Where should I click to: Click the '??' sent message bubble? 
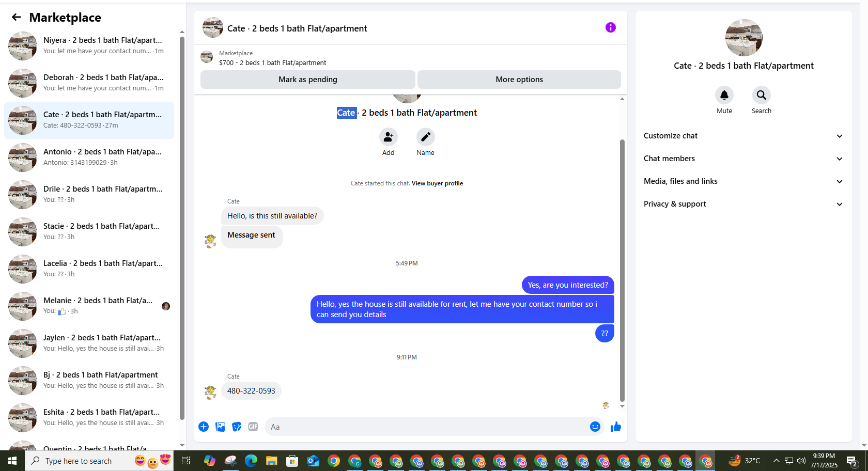point(605,334)
